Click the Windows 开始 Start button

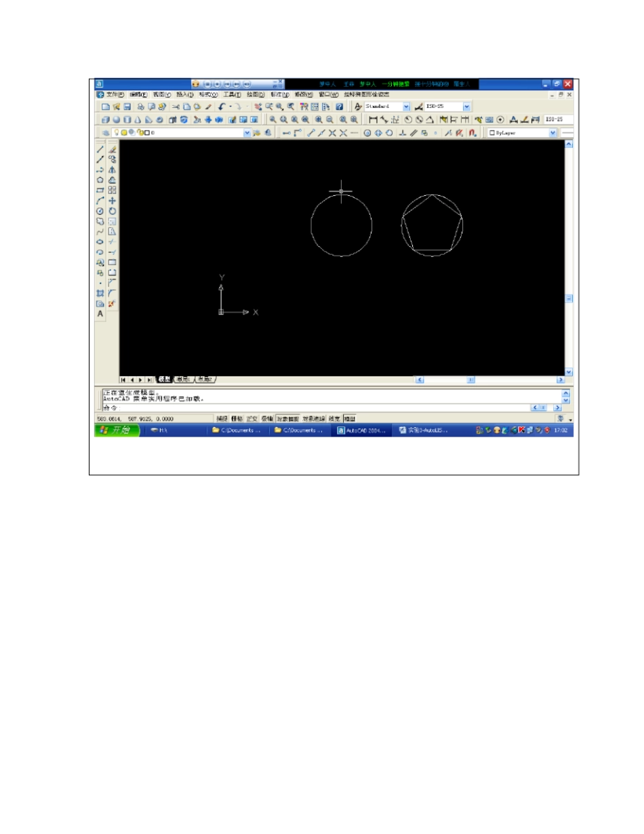(x=117, y=430)
